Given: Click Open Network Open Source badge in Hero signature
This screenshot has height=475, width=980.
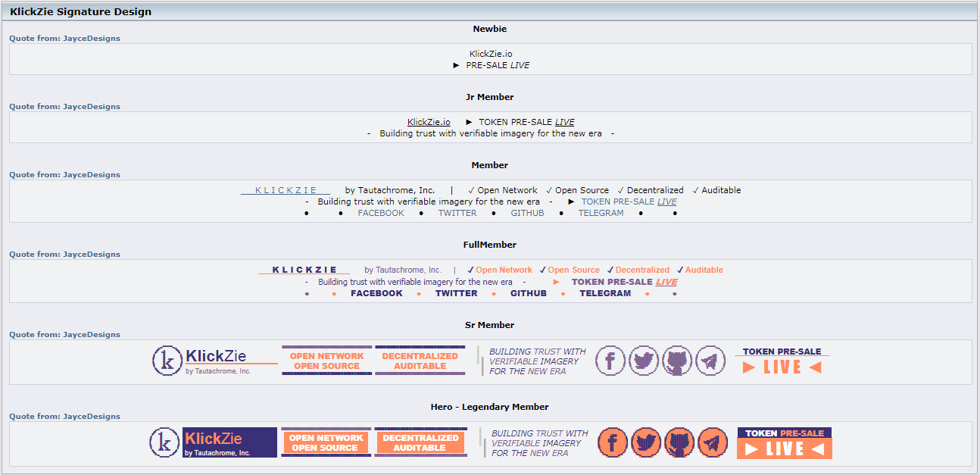Looking at the screenshot, I should point(326,442).
